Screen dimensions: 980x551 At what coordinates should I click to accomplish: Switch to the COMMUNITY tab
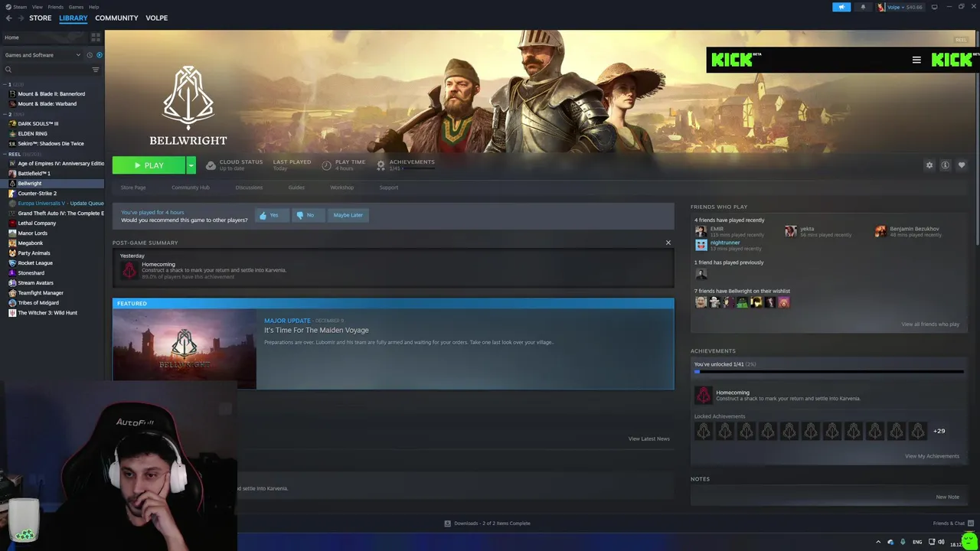[116, 18]
